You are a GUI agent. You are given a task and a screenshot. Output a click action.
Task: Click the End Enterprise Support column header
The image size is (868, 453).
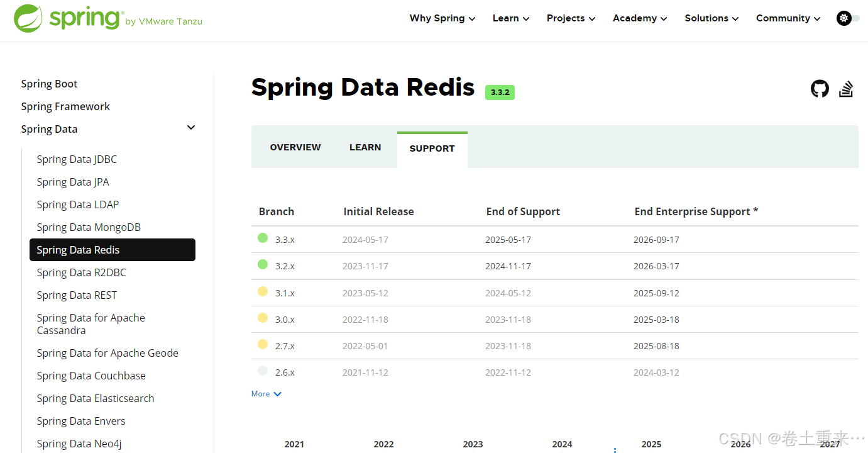pos(696,211)
